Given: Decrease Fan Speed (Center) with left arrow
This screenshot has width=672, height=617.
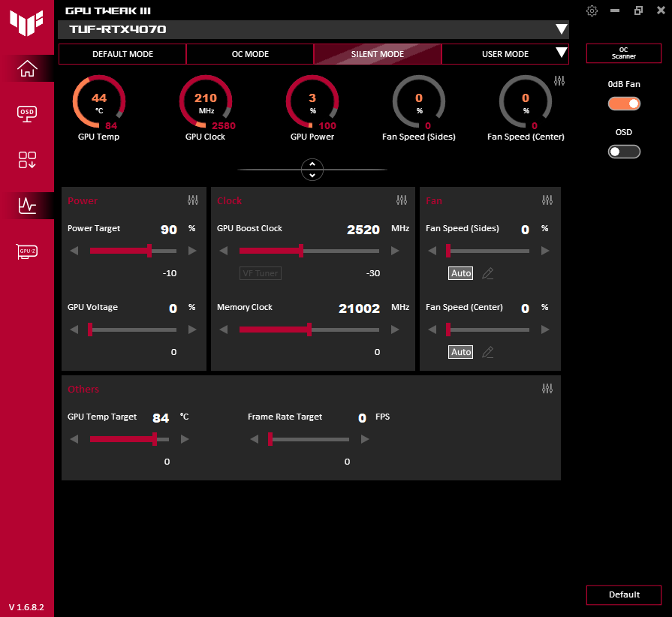Looking at the screenshot, I should pos(432,330).
